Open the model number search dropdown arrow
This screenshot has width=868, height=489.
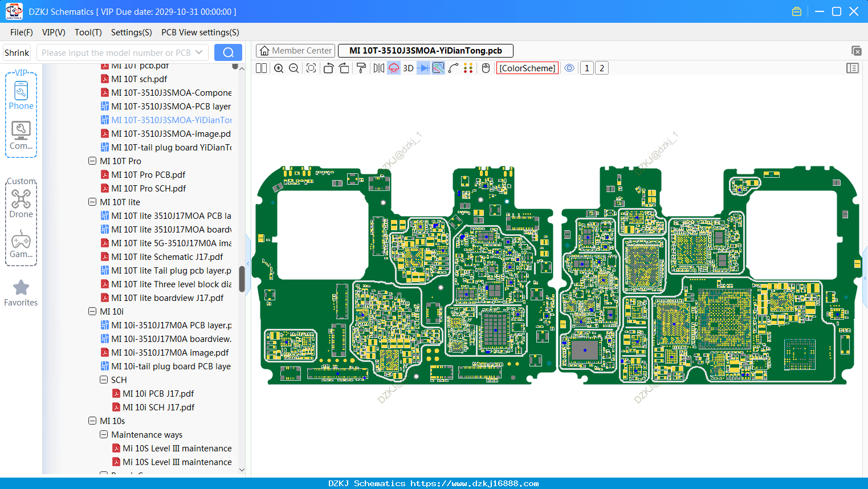(x=199, y=52)
